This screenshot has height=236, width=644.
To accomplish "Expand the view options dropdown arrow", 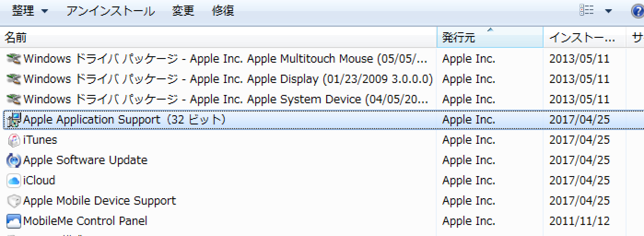I will (609, 11).
